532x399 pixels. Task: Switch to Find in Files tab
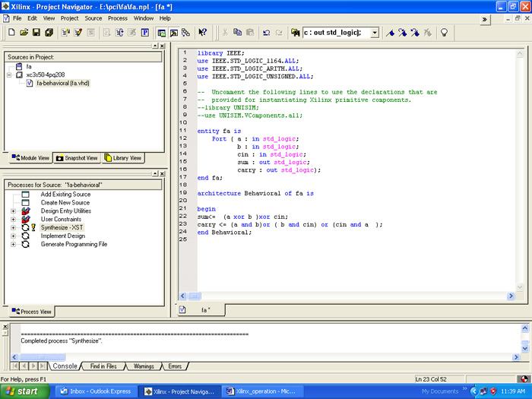[103, 366]
